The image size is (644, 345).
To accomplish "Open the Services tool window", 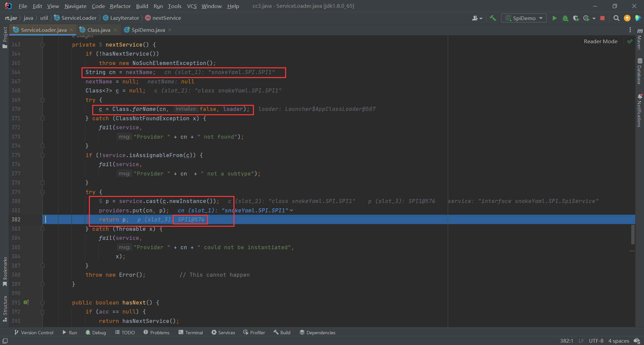I will pyautogui.click(x=223, y=333).
